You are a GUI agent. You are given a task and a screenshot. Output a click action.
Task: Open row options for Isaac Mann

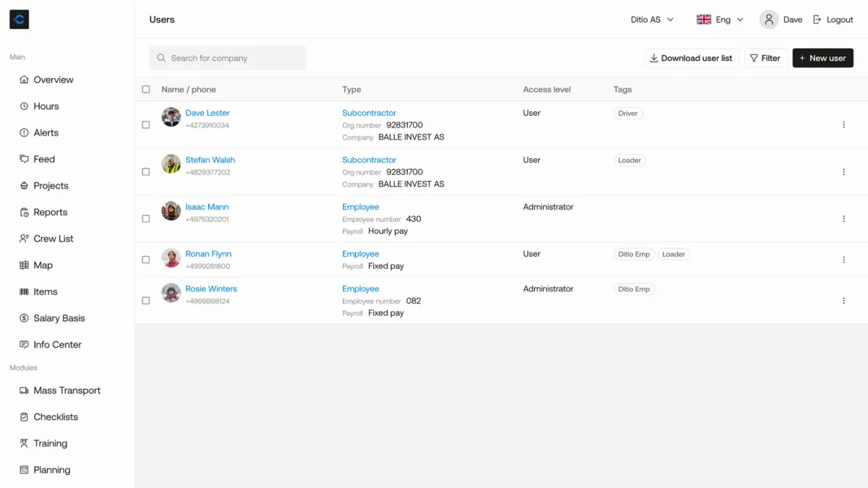pos(843,219)
